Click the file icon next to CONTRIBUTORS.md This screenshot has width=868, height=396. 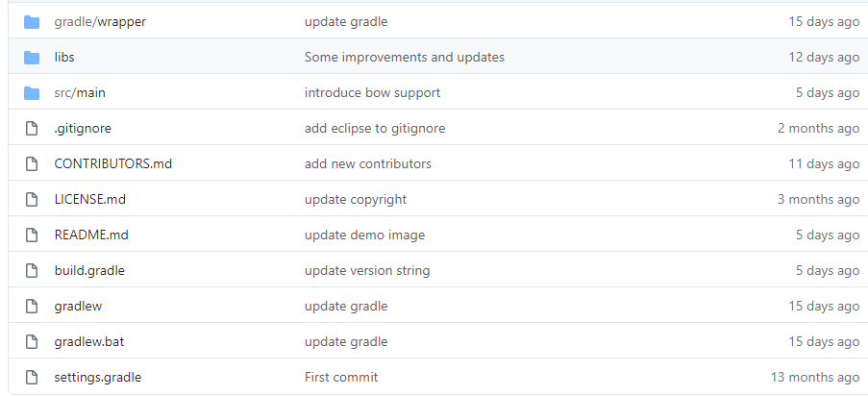tap(32, 164)
